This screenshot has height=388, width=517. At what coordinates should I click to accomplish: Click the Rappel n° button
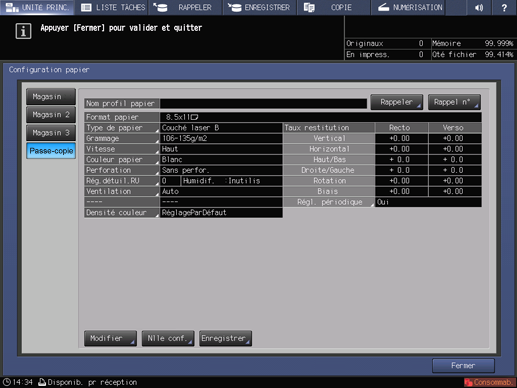[454, 102]
